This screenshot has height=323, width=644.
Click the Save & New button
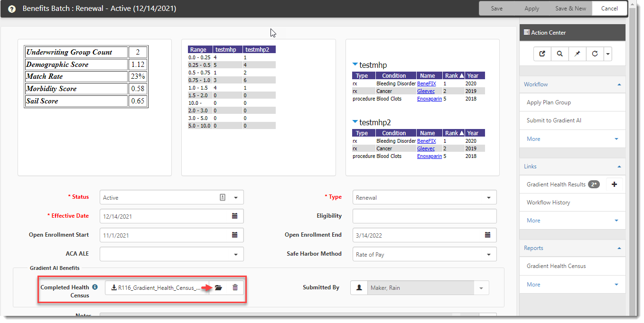point(570,9)
